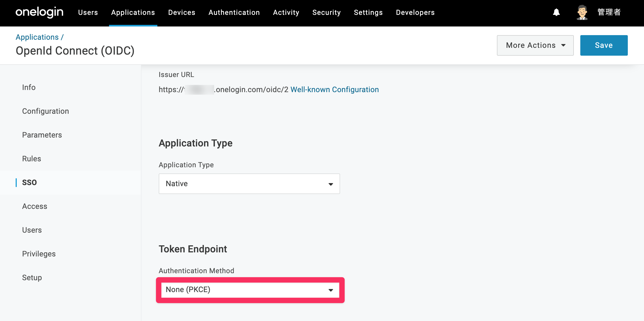Open the Well-known Configuration link
644x321 pixels.
(334, 89)
